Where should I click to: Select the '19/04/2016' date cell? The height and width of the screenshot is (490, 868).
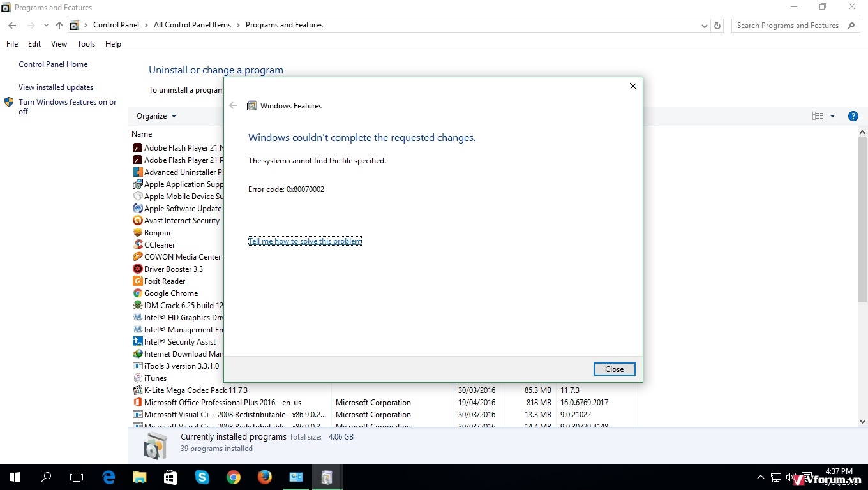click(x=477, y=403)
